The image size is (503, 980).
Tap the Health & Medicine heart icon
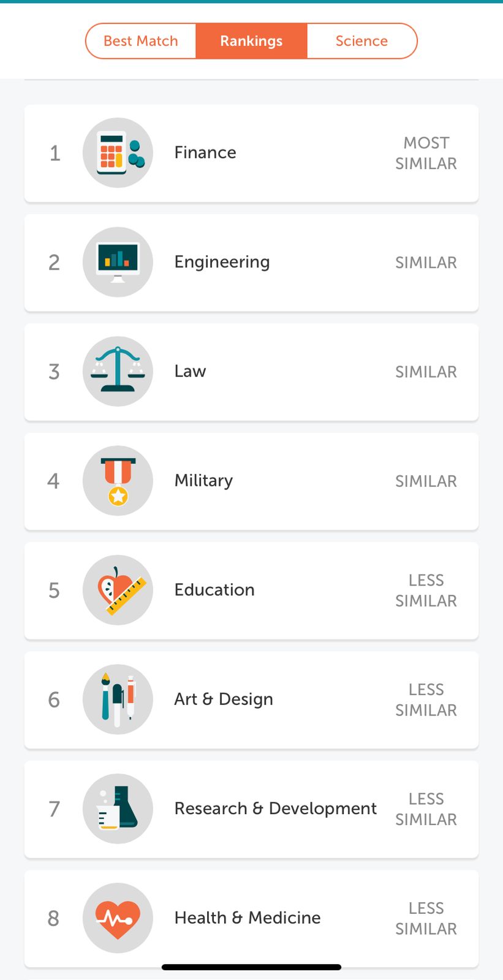(118, 918)
